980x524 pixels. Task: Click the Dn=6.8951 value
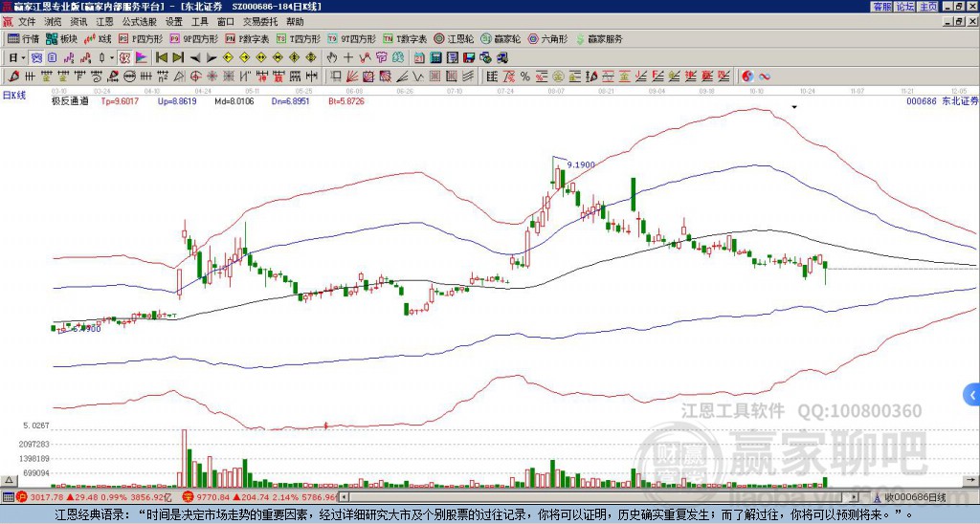coord(291,101)
